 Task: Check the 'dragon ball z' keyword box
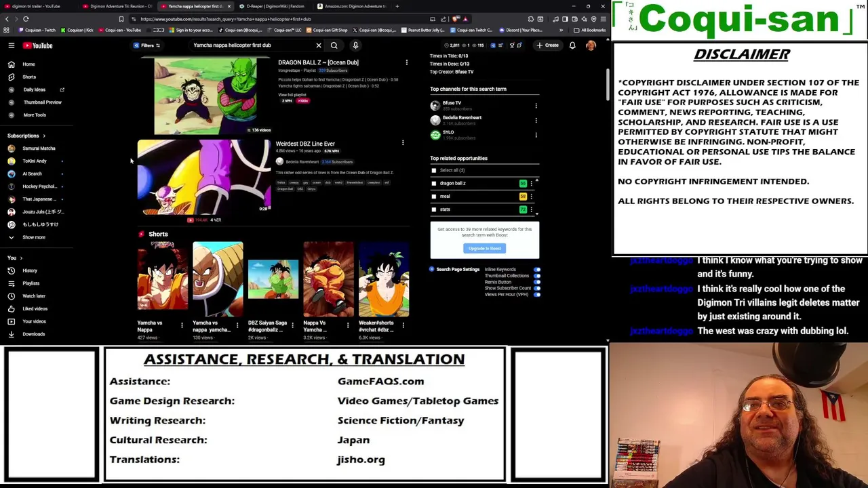pyautogui.click(x=434, y=183)
